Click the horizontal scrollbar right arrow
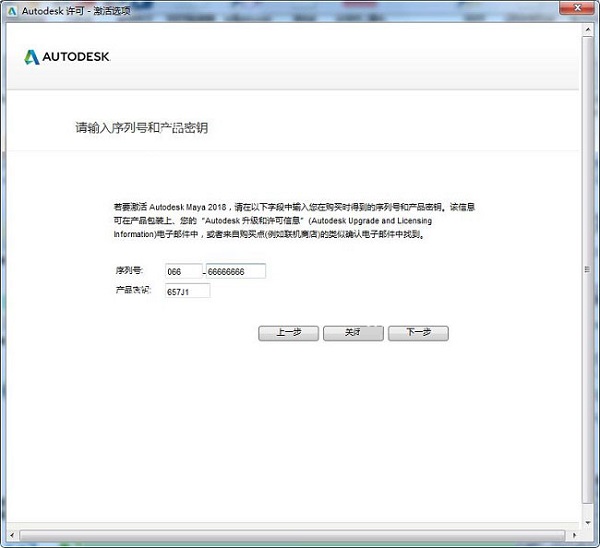 [574, 535]
